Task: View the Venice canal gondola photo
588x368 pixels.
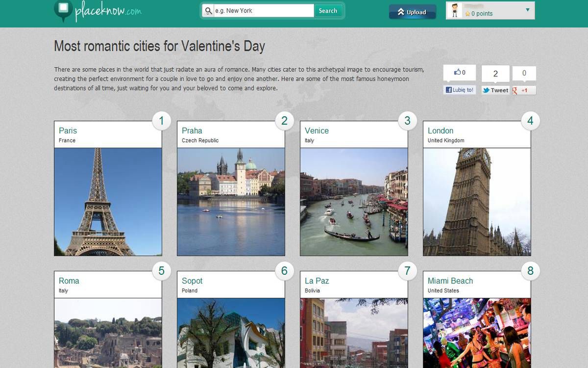Action: point(354,202)
